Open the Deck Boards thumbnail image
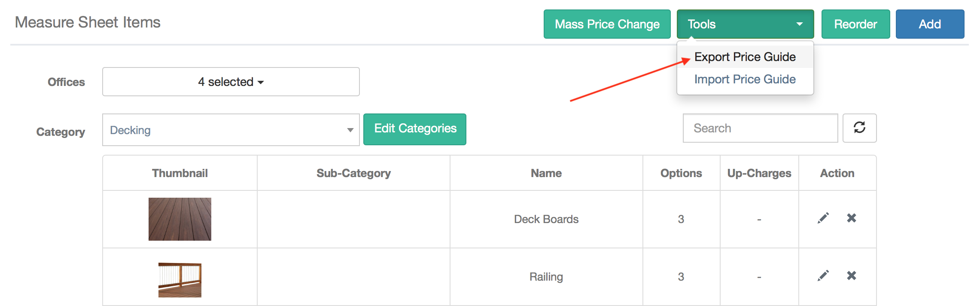The height and width of the screenshot is (306, 980). point(180,218)
